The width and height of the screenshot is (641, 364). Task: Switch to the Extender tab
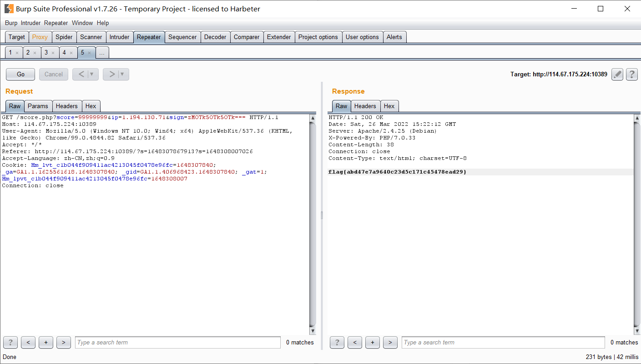(x=279, y=37)
